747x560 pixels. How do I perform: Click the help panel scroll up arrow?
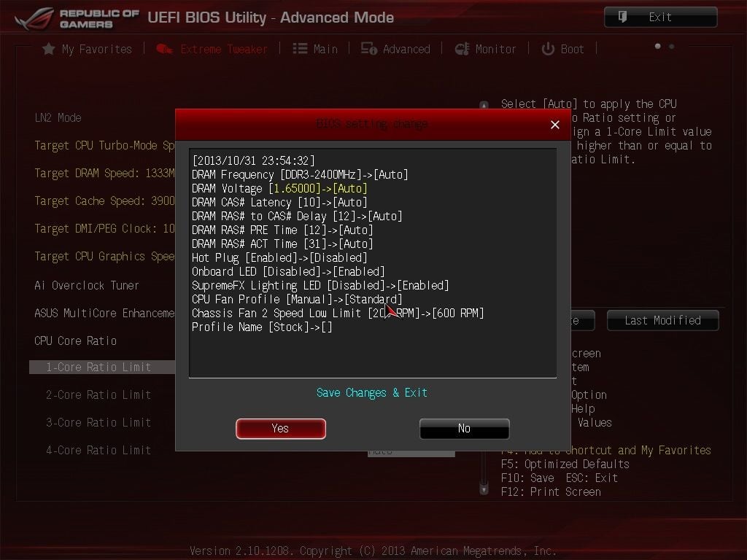tap(484, 105)
